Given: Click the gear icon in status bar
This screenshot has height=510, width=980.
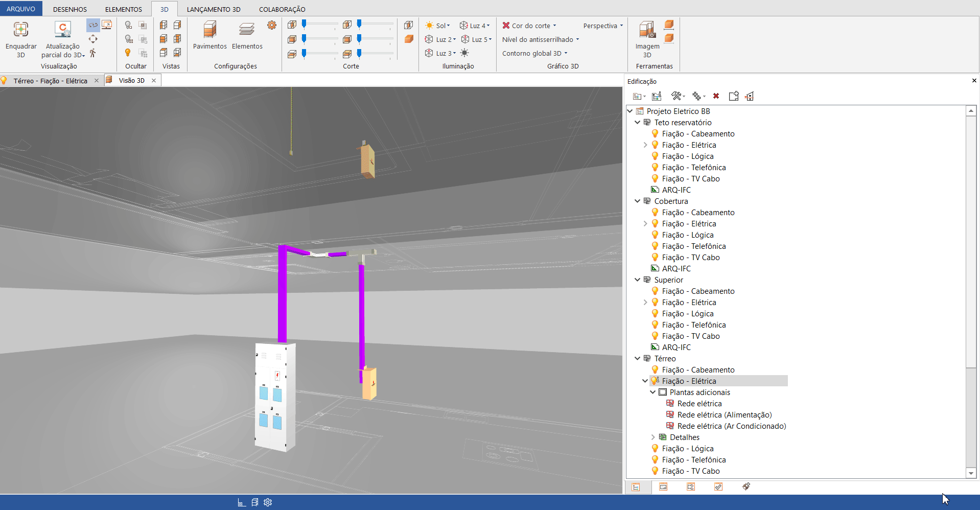Looking at the screenshot, I should pyautogui.click(x=268, y=502).
